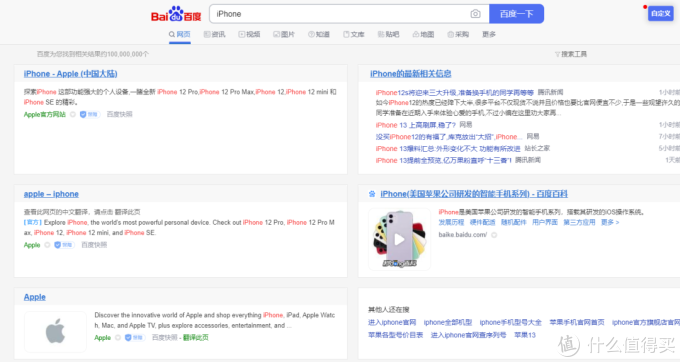Switch to the 地图 tab
The width and height of the screenshot is (680, 362).
click(x=423, y=34)
